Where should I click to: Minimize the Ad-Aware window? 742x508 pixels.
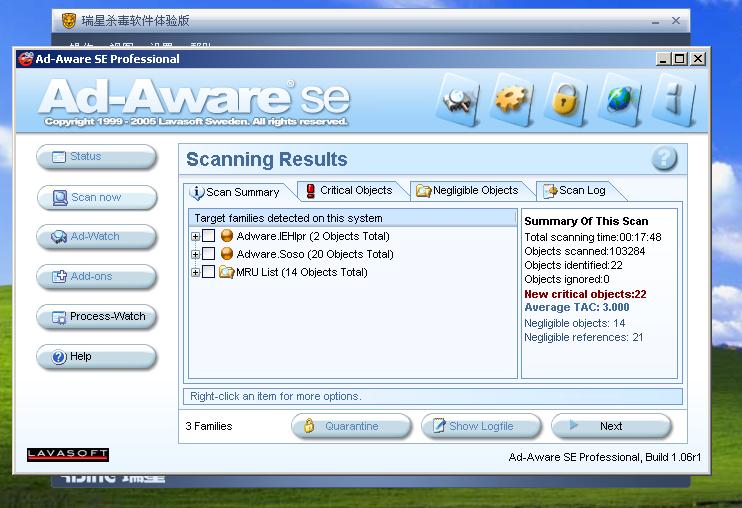(x=664, y=59)
